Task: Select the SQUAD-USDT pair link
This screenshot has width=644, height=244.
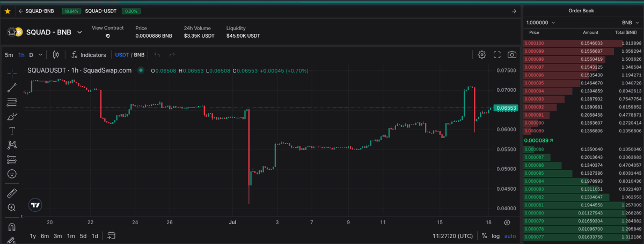Action: [102, 11]
